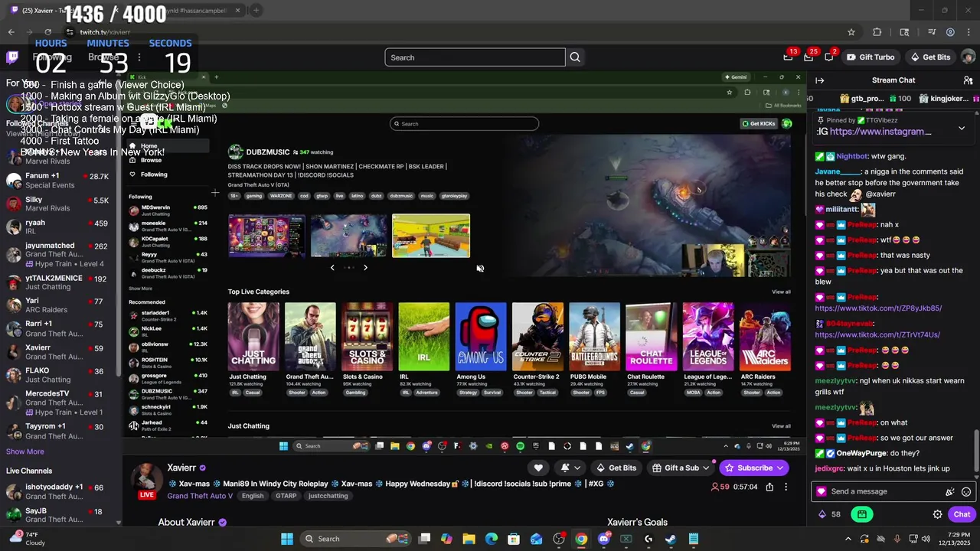Open Fanum +1 channel in sidebar
980x551 pixels.
[x=57, y=181]
